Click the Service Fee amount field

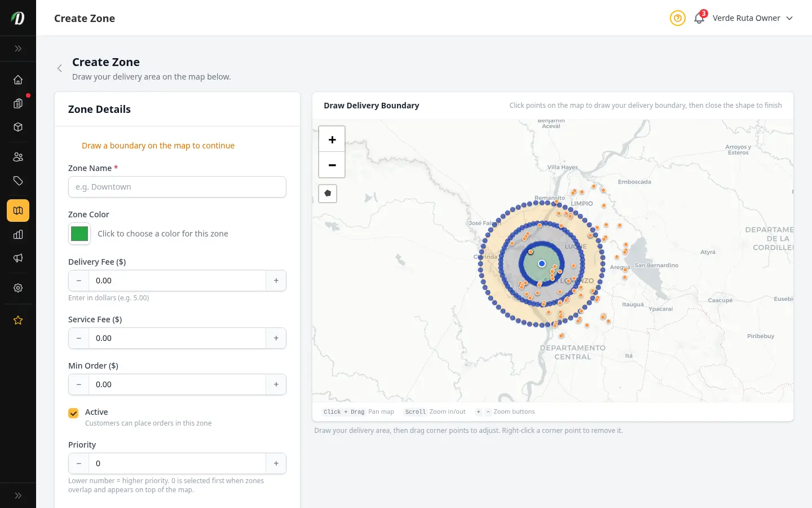point(177,338)
